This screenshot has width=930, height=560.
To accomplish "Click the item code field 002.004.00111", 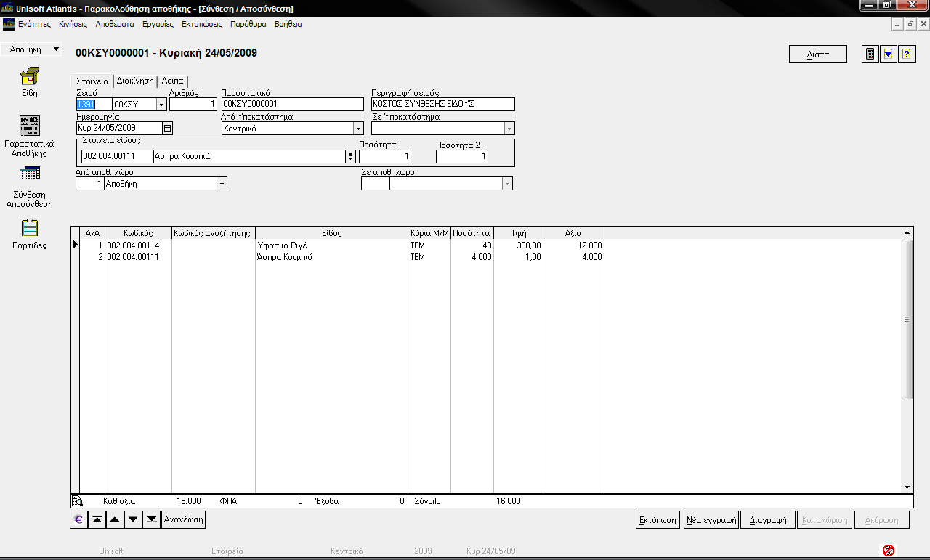I will pyautogui.click(x=117, y=156).
